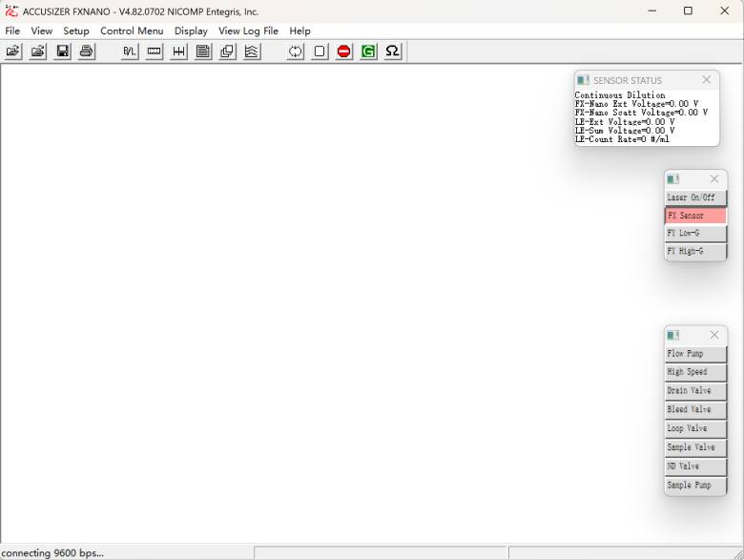744x560 pixels.
Task: Expand the Setup menu
Action: pos(76,31)
